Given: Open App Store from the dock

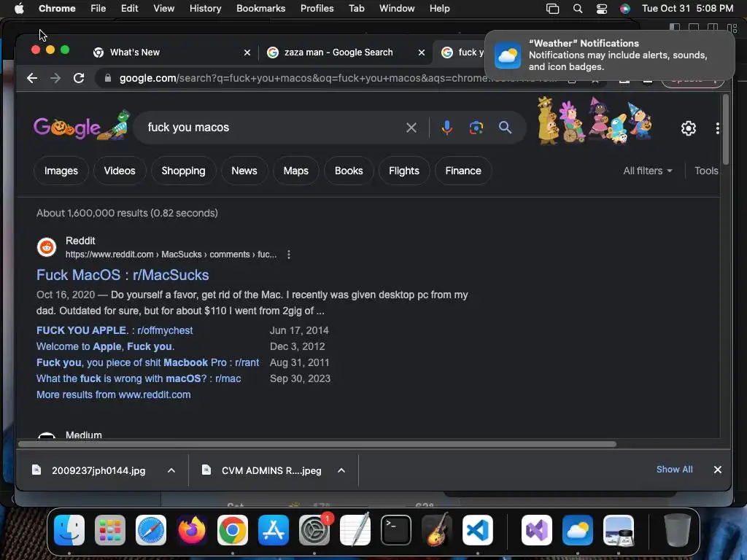Looking at the screenshot, I should click(x=274, y=530).
